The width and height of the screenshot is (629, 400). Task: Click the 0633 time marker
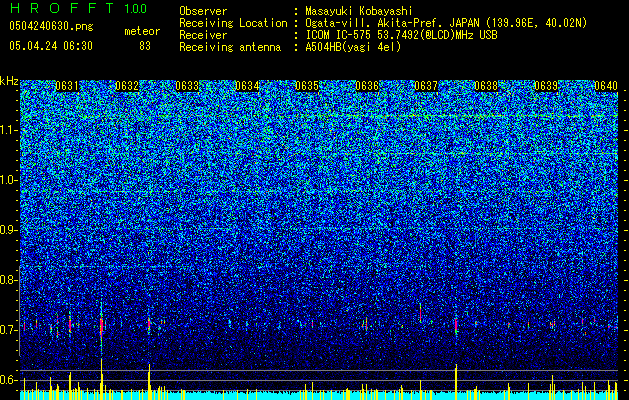pos(187,86)
